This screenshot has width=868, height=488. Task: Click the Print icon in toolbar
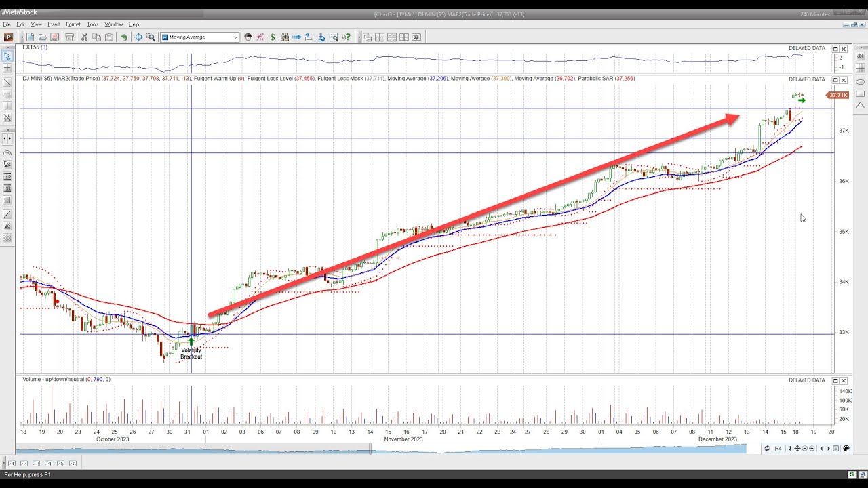[69, 37]
